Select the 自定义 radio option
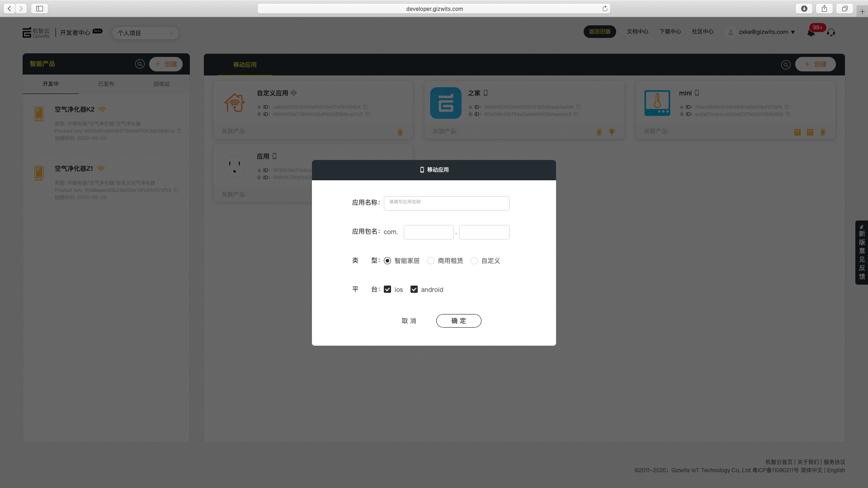This screenshot has height=488, width=868. 474,261
